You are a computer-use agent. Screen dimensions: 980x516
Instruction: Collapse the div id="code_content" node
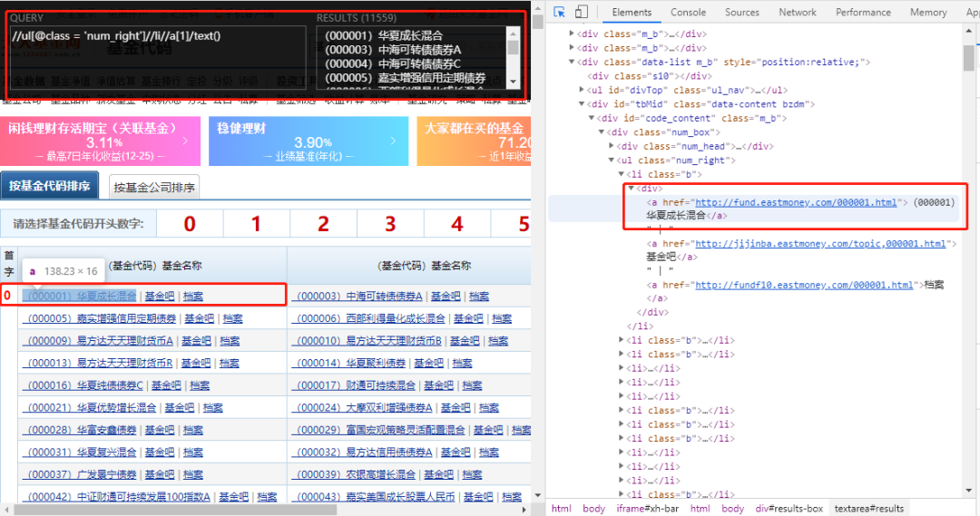pos(592,118)
